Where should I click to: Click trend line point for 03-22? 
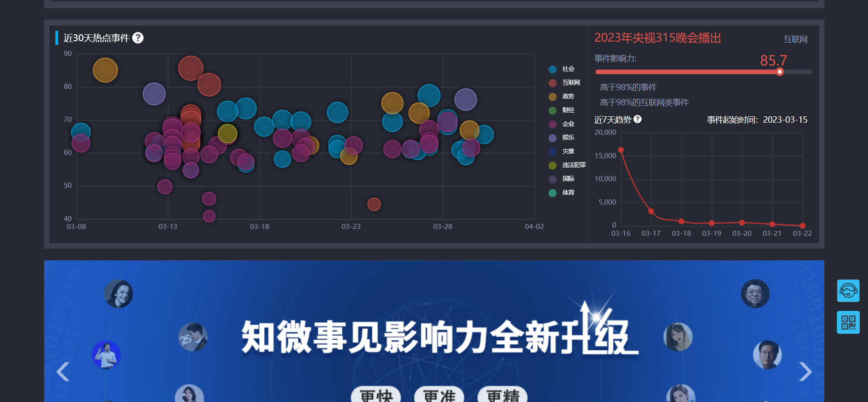pos(803,225)
